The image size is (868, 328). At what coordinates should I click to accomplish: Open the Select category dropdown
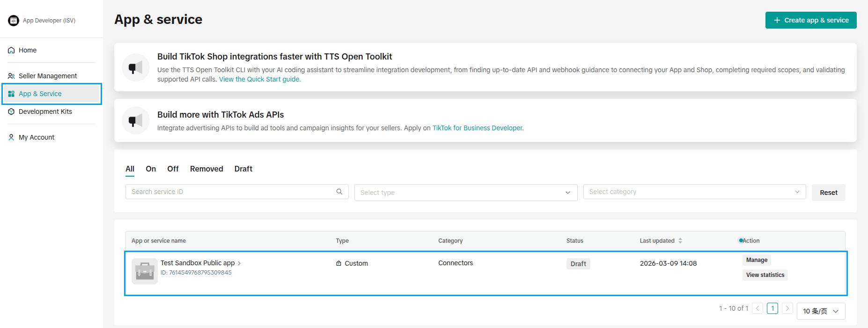[695, 192]
